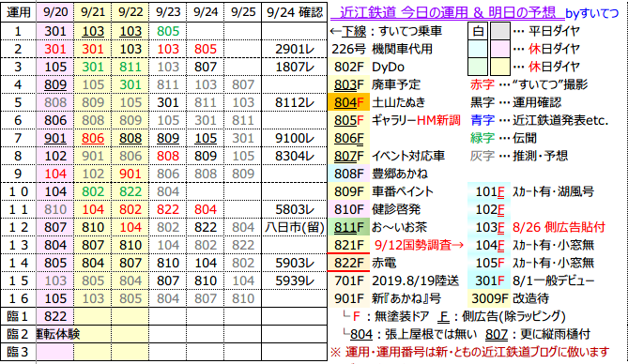This screenshot has height=364, width=628.
Task: Click the お〜いお茶 label
Action: tap(399, 227)
